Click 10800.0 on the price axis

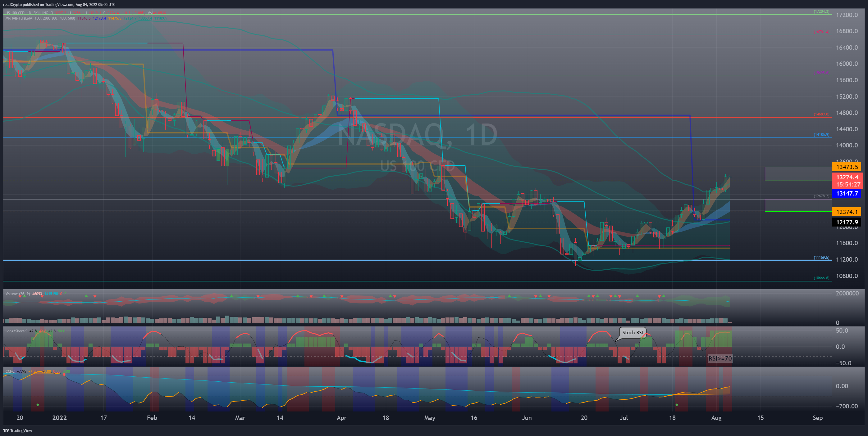pos(847,276)
